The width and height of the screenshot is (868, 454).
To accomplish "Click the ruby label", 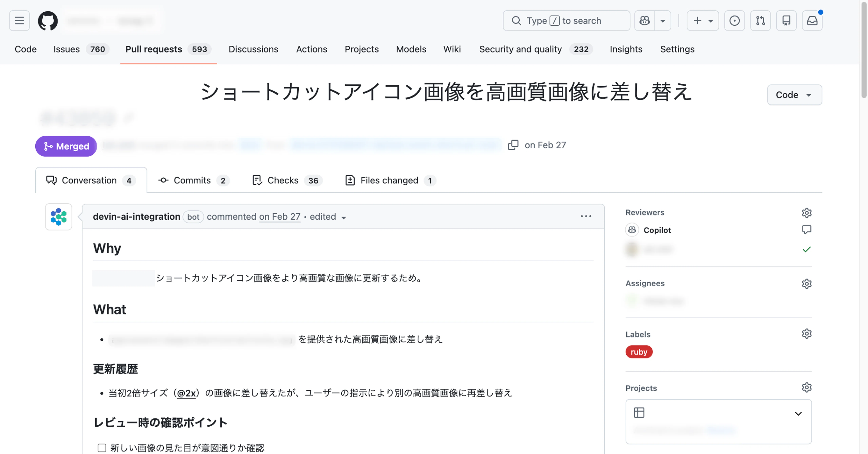I will (639, 352).
